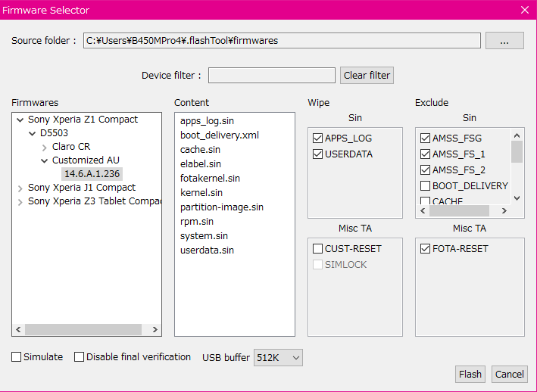Image resolution: width=537 pixels, height=392 pixels.
Task: Click Exclude list scroll down arrow
Action: tap(517, 198)
